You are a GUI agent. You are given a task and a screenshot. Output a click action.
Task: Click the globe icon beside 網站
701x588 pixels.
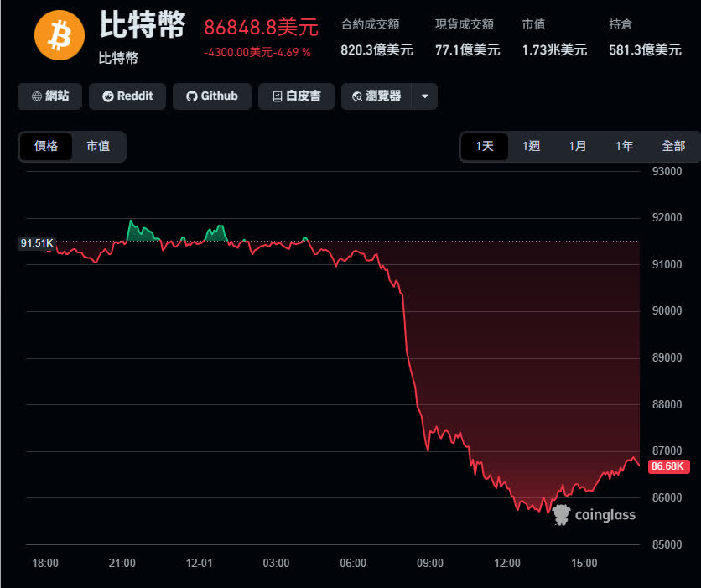coord(36,96)
